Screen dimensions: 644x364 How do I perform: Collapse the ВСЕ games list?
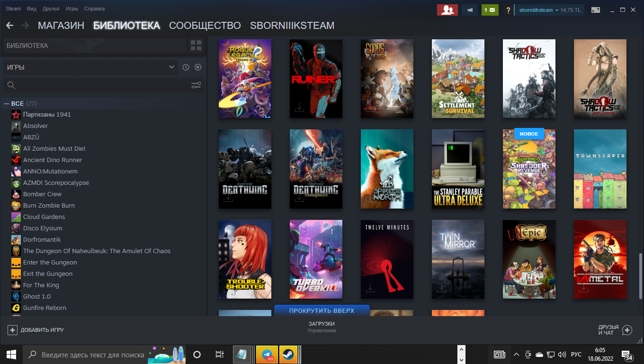7,104
